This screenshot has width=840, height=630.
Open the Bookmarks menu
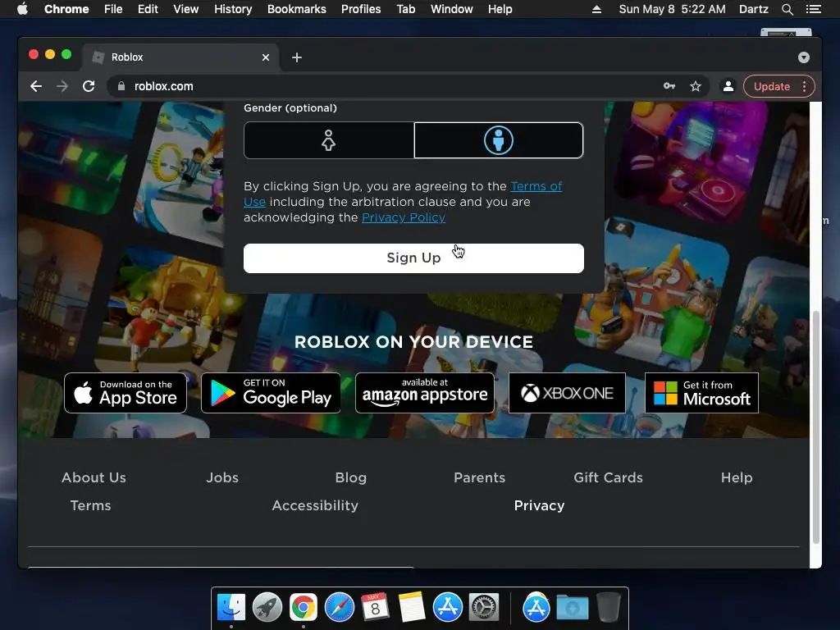pos(297,9)
